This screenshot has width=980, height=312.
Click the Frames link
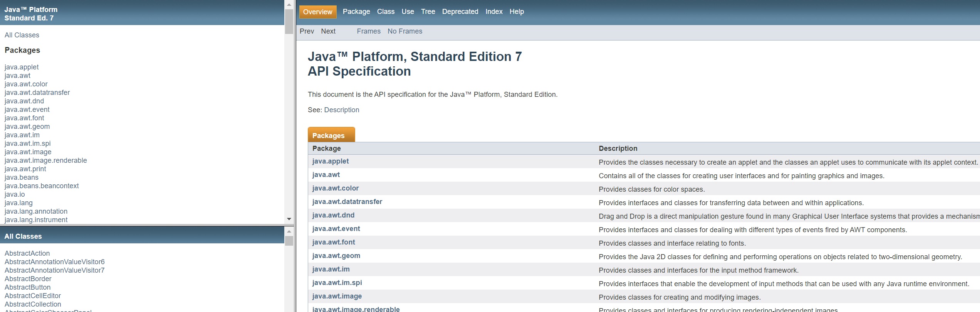pyautogui.click(x=368, y=31)
